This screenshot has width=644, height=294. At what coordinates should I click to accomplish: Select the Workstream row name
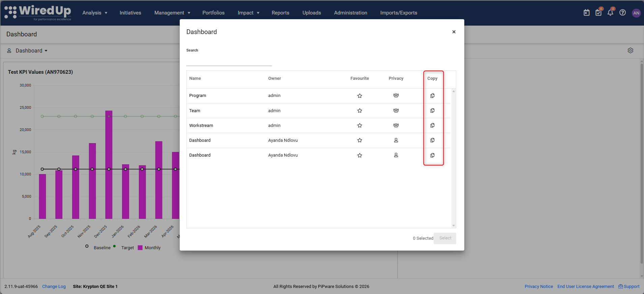pos(201,125)
